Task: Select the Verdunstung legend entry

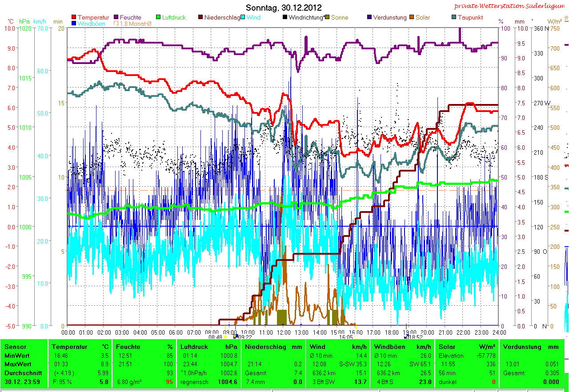Action: pyautogui.click(x=389, y=17)
